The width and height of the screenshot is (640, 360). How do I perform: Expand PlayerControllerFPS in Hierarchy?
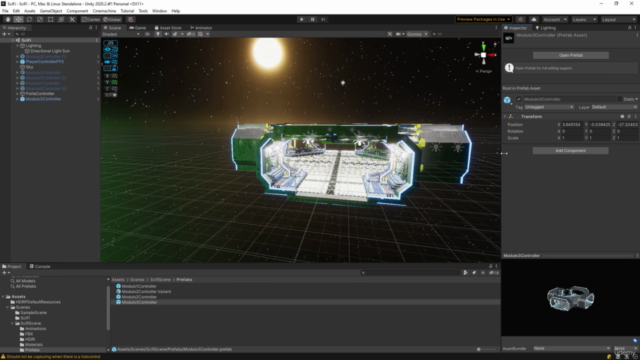coord(18,62)
